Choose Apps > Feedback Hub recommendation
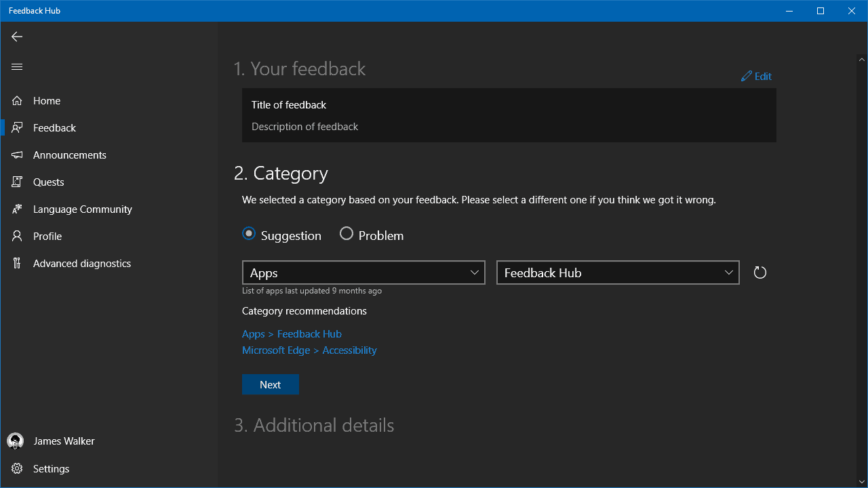Viewport: 868px width, 488px height. click(292, 334)
